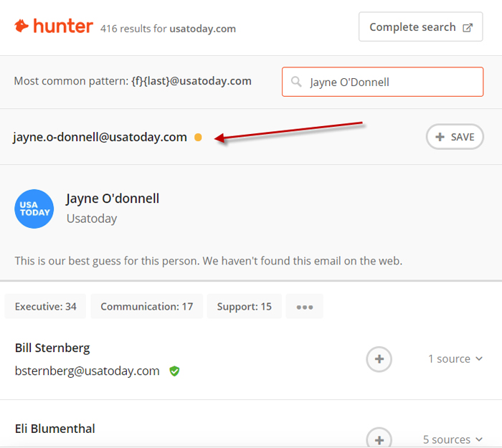Open the Complete search button
Image resolution: width=502 pixels, height=448 pixels.
pos(420,27)
